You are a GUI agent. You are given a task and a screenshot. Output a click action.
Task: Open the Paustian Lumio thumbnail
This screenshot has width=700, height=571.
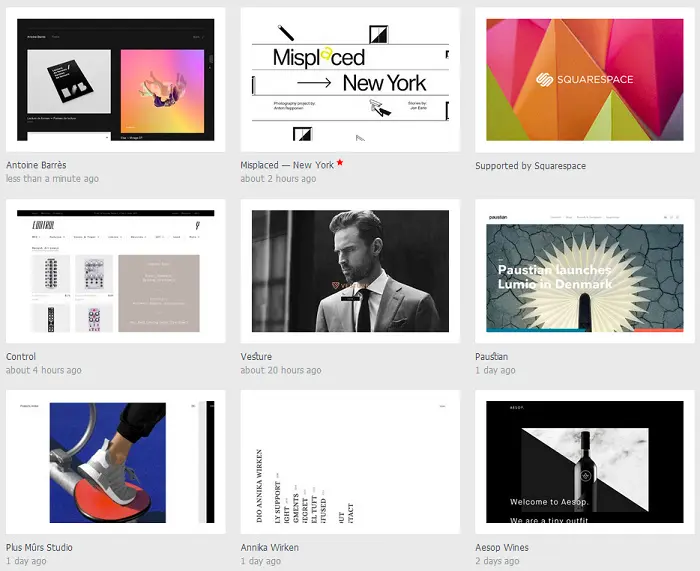click(585, 271)
